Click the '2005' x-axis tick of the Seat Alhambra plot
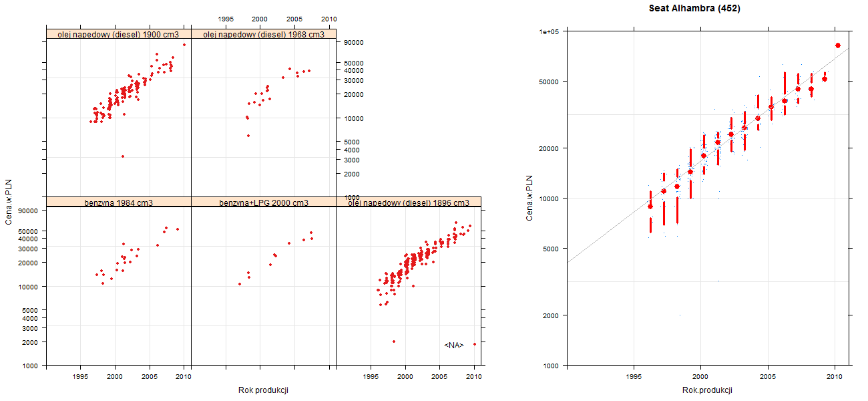Screen dimensions: 868x401 pos(768,378)
